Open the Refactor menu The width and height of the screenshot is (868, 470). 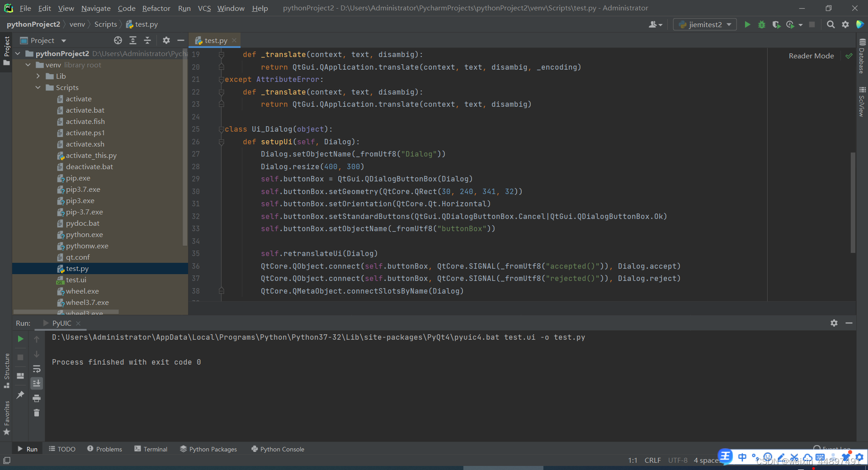[156, 8]
